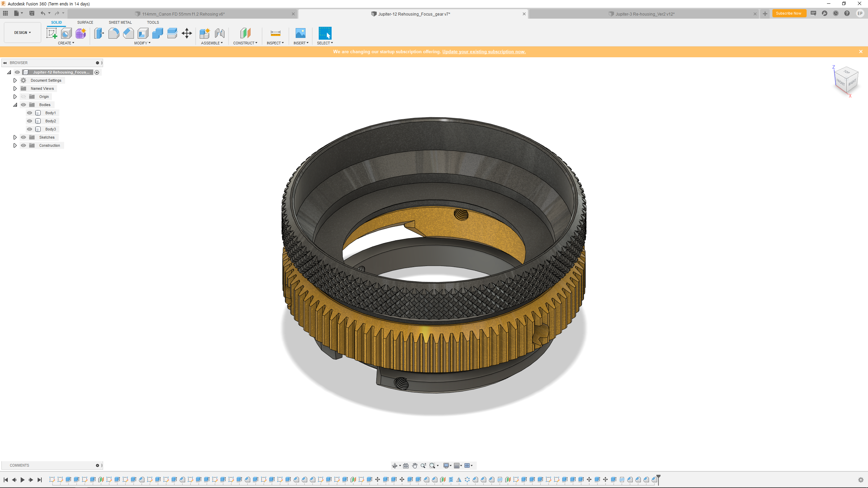
Task: Click the New Component assemble icon
Action: coord(205,33)
